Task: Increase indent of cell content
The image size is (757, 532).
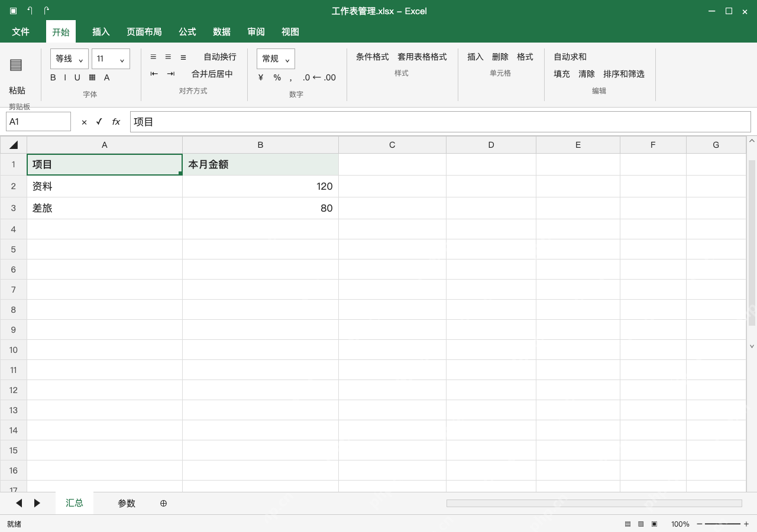Action: 171,74
